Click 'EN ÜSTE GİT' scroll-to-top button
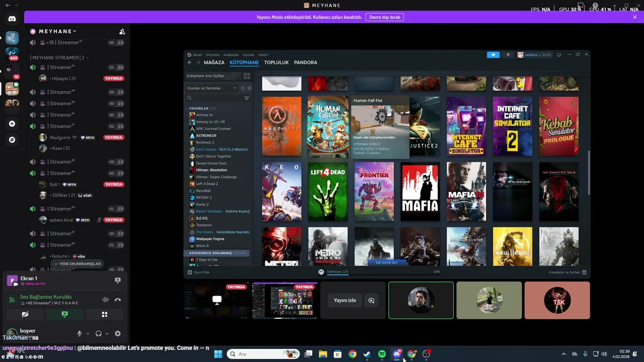Screen dimensions: 644x362 387,262
